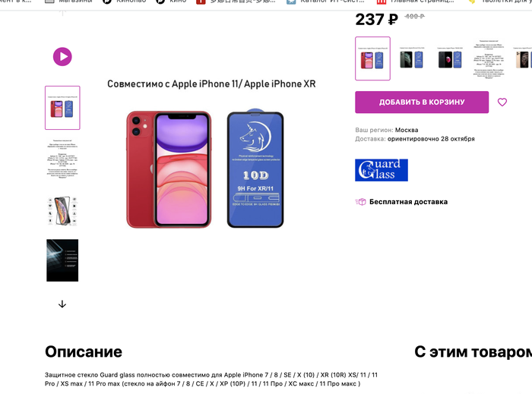Open the Guard Glass brand logo
The image size is (532, 394).
click(382, 170)
